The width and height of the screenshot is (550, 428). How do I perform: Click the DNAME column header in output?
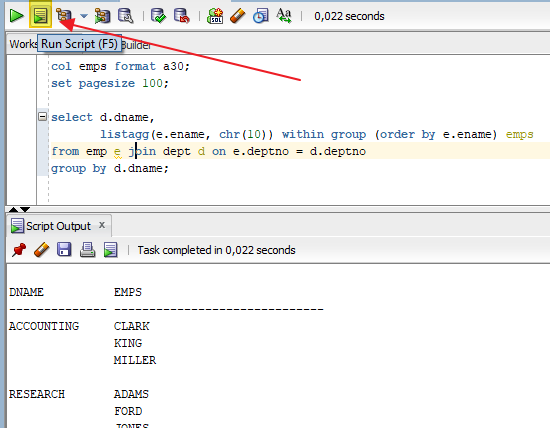[27, 292]
